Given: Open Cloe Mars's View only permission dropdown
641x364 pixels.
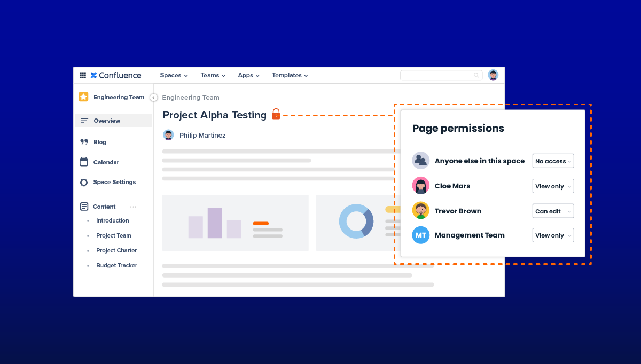Looking at the screenshot, I should (553, 186).
